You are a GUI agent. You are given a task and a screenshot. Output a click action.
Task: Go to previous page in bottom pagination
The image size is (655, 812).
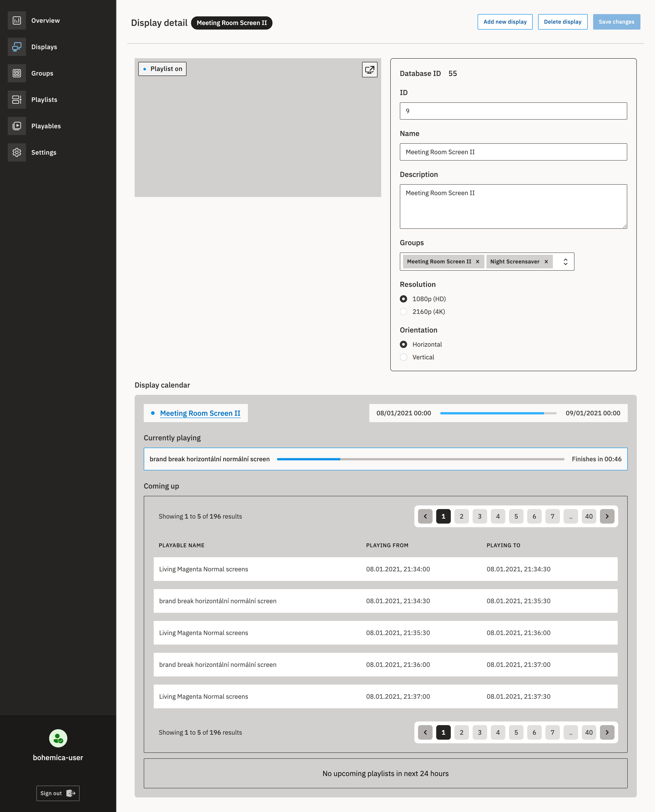pyautogui.click(x=425, y=732)
